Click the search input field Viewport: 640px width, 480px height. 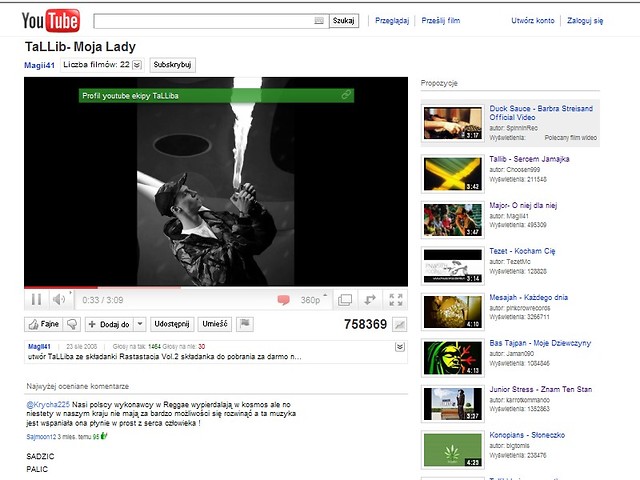tap(211, 21)
